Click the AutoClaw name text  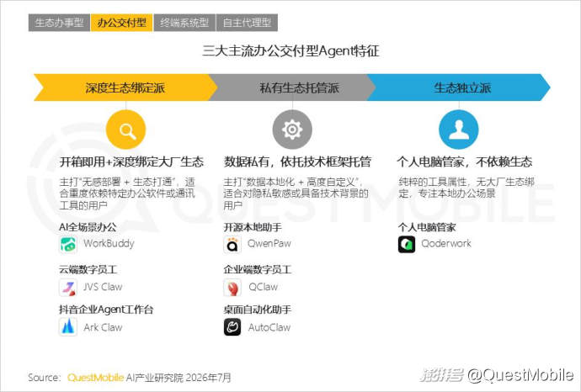[x=269, y=327]
